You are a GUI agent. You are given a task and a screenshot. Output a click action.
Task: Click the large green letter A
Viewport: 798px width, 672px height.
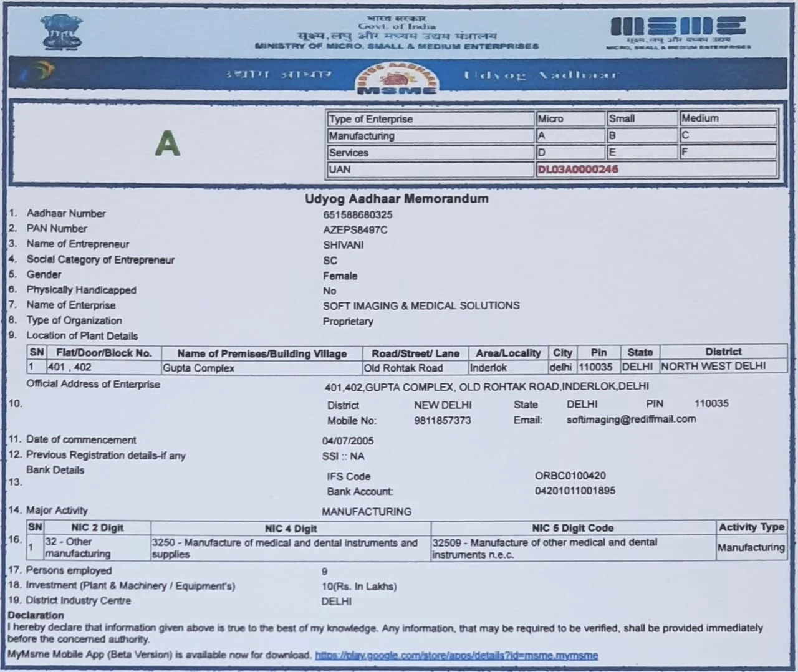(167, 143)
